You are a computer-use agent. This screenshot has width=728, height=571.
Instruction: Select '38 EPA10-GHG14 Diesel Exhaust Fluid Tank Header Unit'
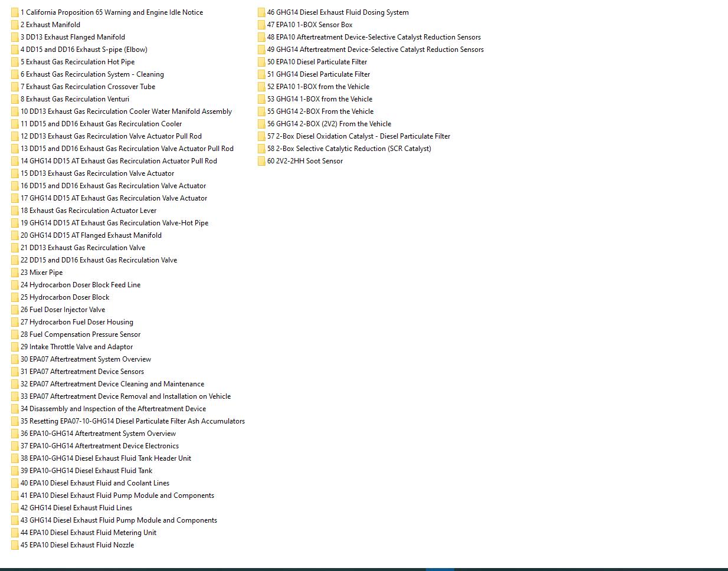click(x=106, y=458)
